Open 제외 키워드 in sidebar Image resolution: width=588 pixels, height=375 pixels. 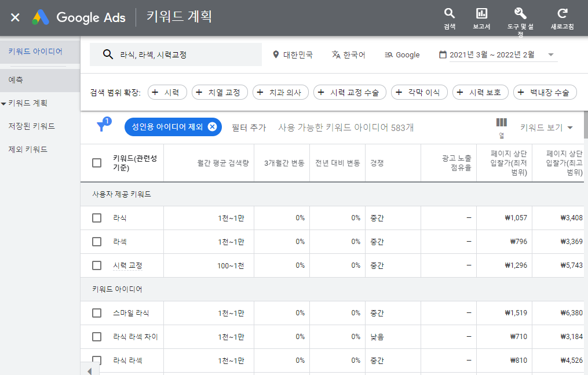point(28,150)
